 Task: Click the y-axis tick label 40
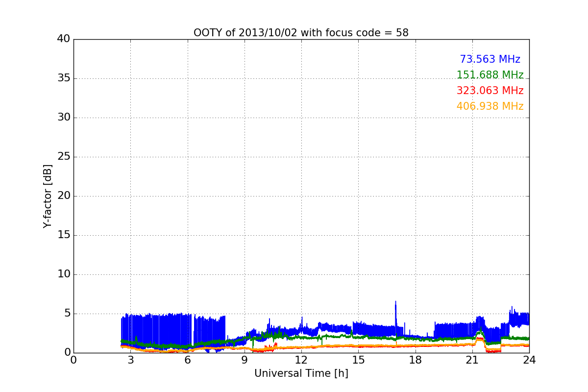[x=63, y=39]
